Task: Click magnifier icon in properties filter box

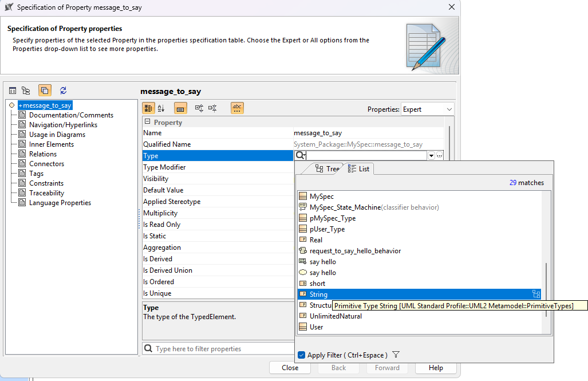Action: click(x=148, y=348)
